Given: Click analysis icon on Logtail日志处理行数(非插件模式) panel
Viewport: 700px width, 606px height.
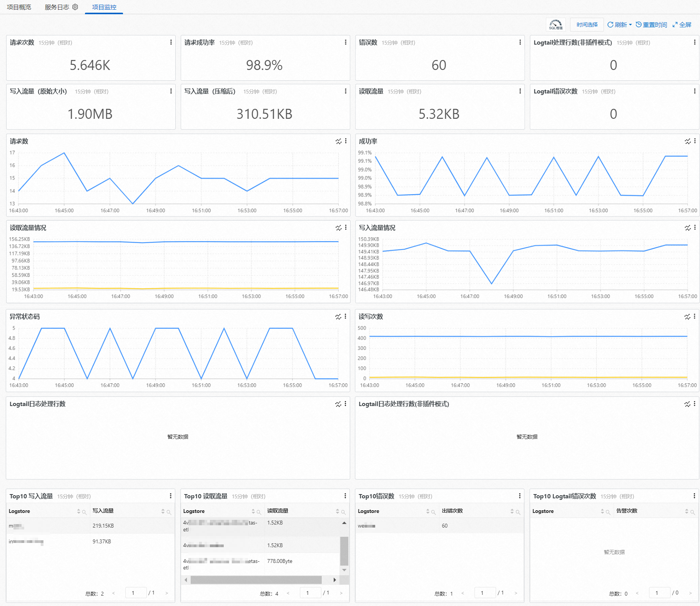Looking at the screenshot, I should 687,404.
